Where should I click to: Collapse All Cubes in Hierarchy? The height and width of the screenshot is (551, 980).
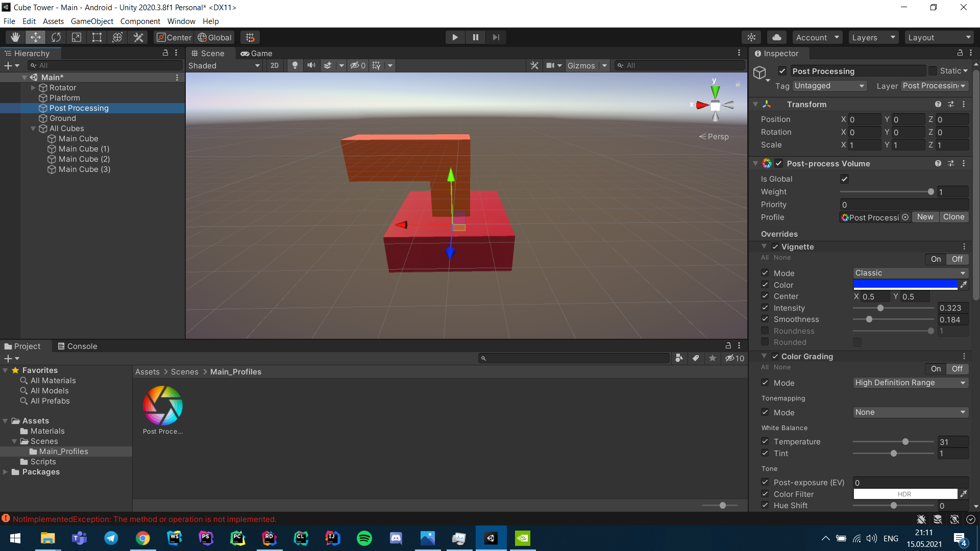pyautogui.click(x=34, y=129)
